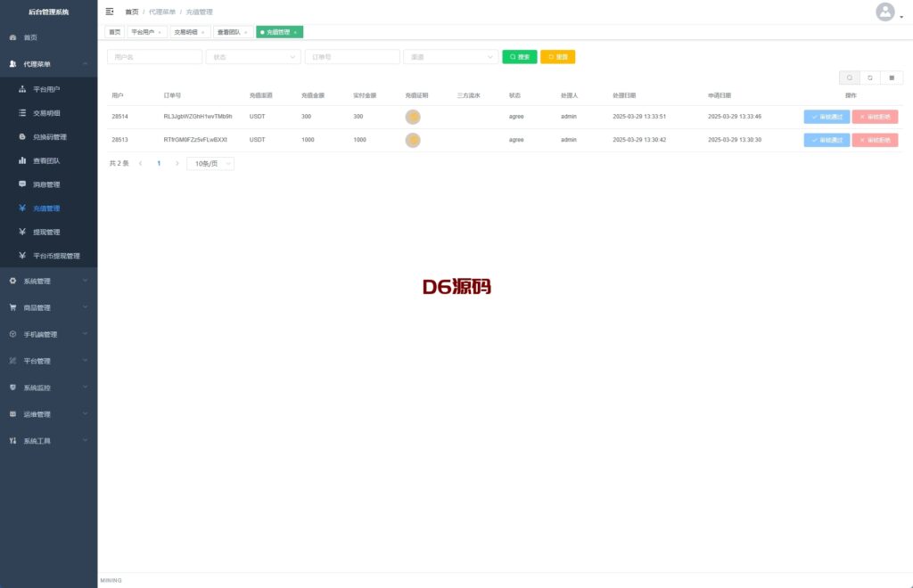Viewport: 913px width, 588px height.
Task: Click the 提现管理 yen icon
Action: coord(22,232)
